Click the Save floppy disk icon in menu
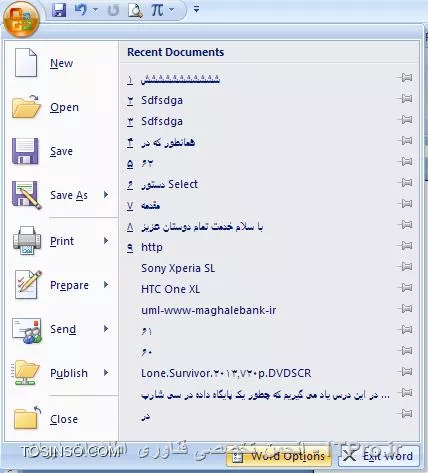Image resolution: width=428 pixels, height=473 pixels. (x=25, y=151)
